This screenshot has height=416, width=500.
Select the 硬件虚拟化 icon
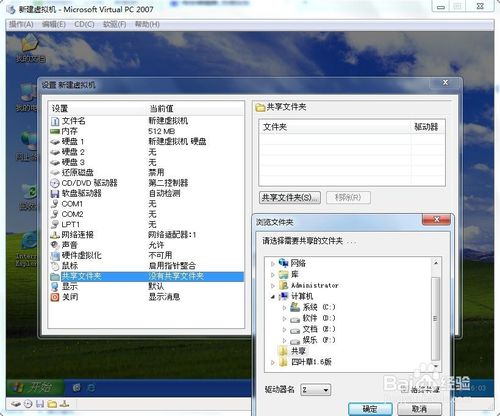pyautogui.click(x=55, y=256)
